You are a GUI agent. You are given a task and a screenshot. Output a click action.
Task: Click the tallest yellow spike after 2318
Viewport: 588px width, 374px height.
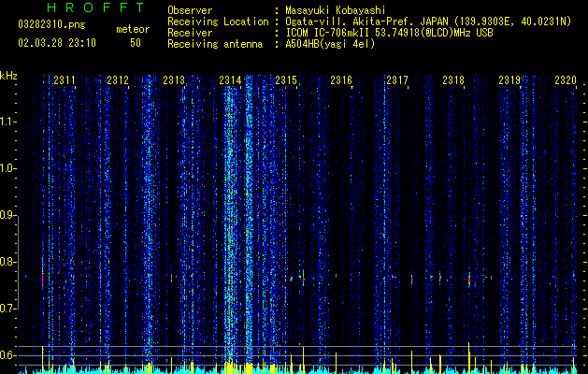pos(468,358)
